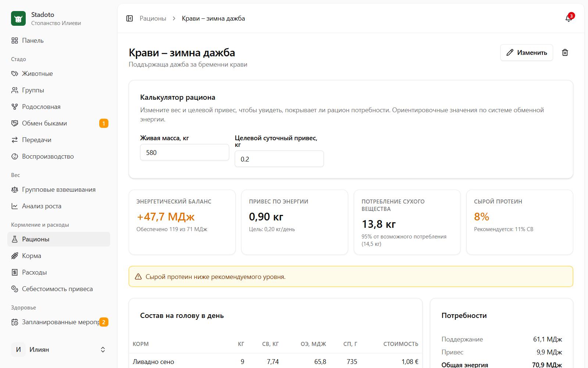
Task: Click the Живая масса input field
Action: click(x=184, y=152)
